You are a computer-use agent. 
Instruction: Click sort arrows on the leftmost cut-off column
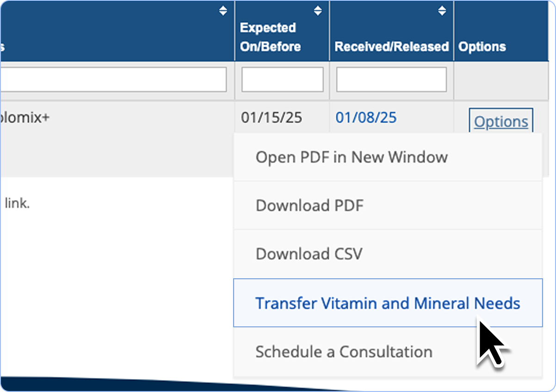(223, 11)
